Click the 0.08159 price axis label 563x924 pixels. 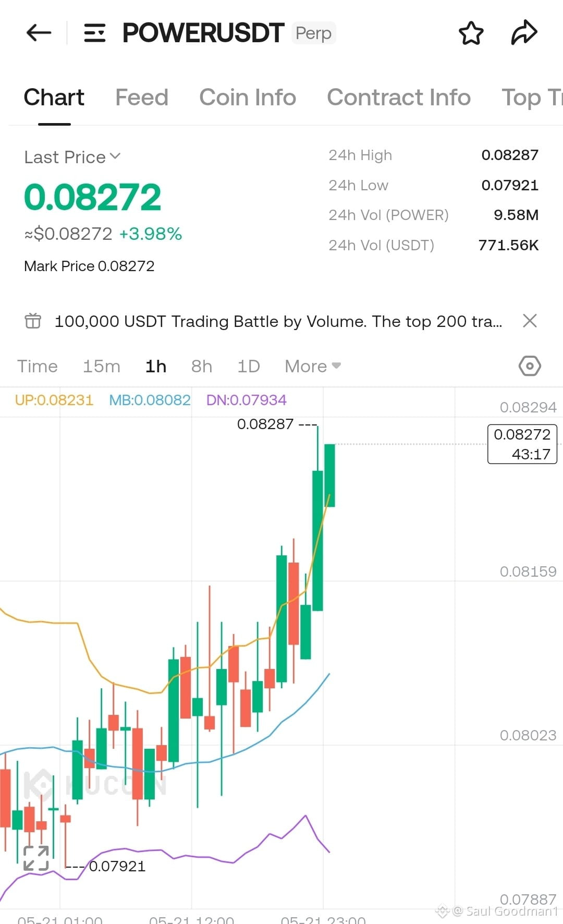(x=528, y=572)
